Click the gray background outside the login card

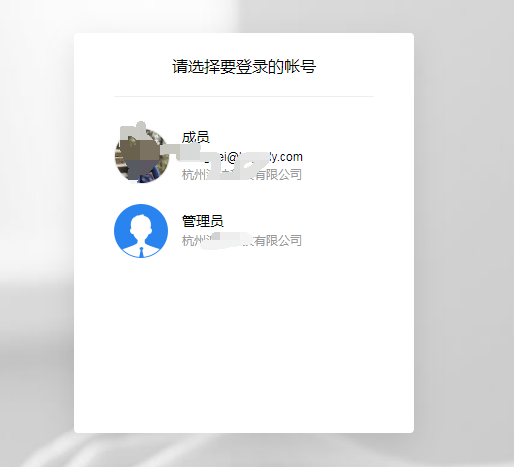point(463,233)
